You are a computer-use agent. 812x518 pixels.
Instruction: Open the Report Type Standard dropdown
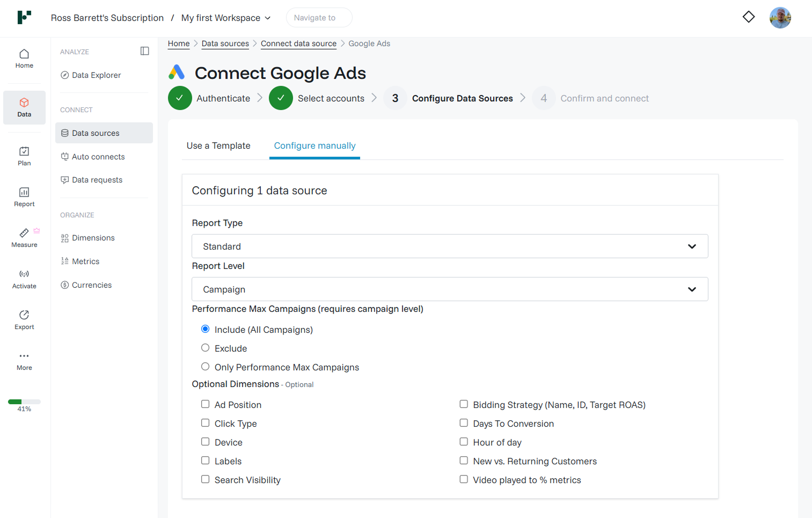450,246
